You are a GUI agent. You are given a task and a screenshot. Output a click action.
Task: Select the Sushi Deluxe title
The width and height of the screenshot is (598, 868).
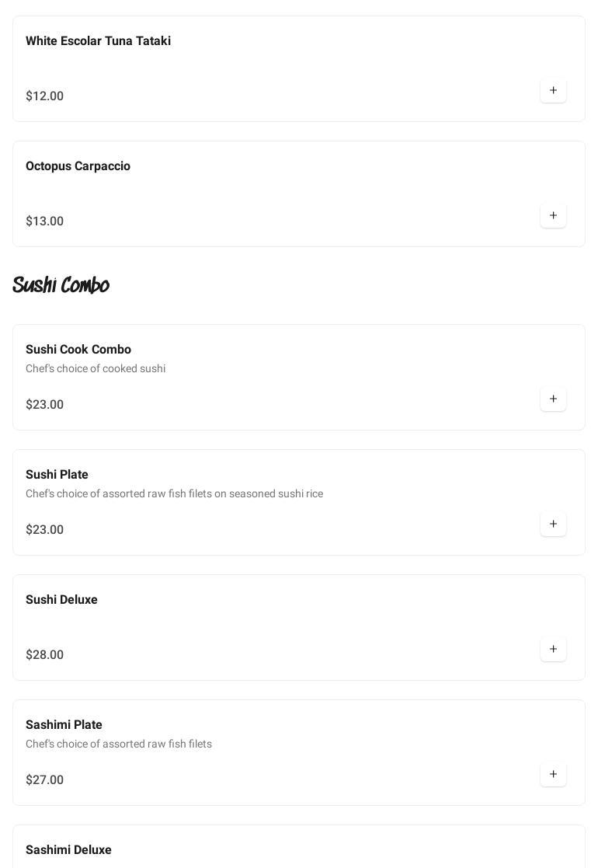pyautogui.click(x=61, y=600)
